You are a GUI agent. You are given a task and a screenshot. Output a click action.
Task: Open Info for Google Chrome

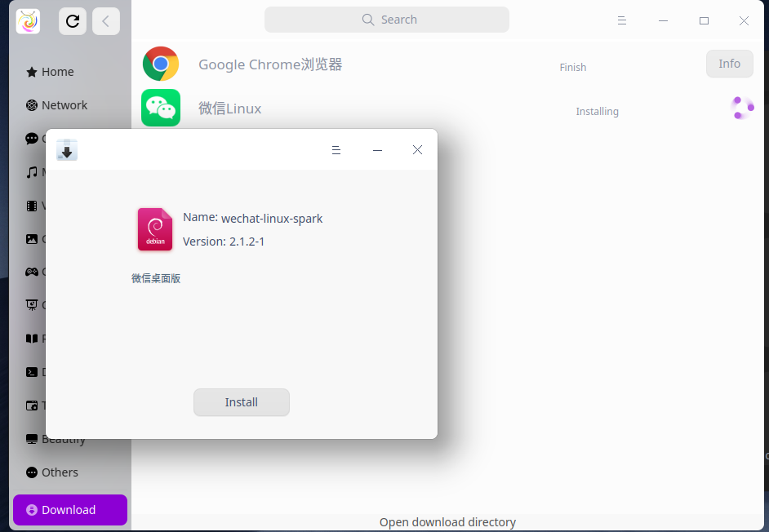click(729, 64)
